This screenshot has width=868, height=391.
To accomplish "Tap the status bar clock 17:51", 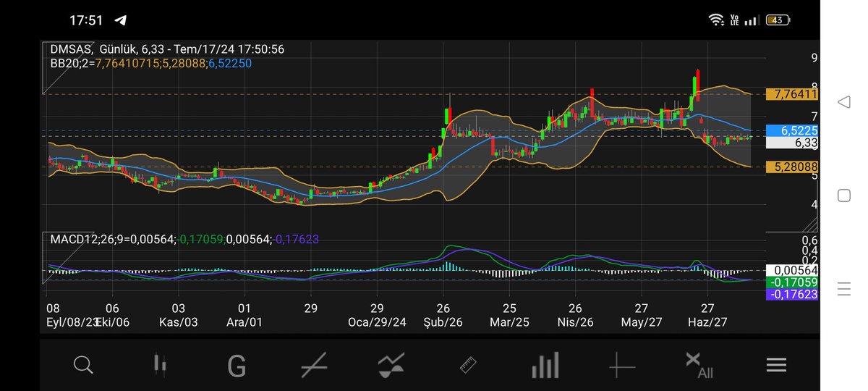I will [x=86, y=20].
